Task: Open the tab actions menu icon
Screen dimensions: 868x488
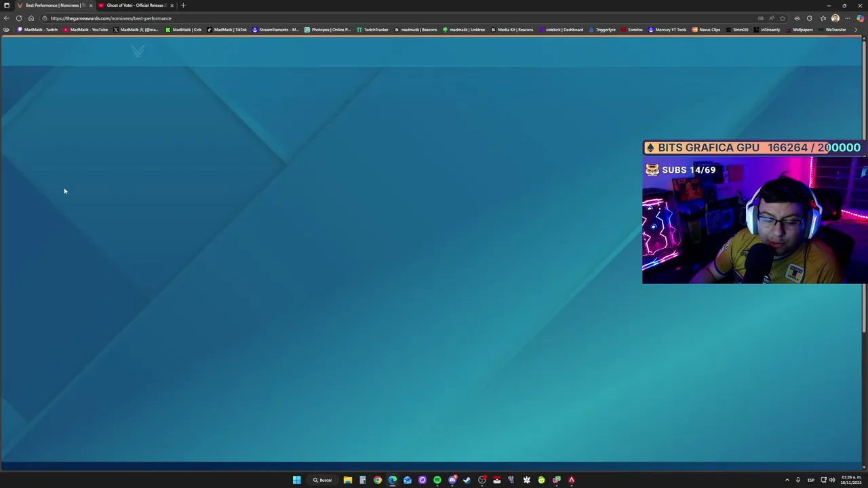Action: click(7, 5)
